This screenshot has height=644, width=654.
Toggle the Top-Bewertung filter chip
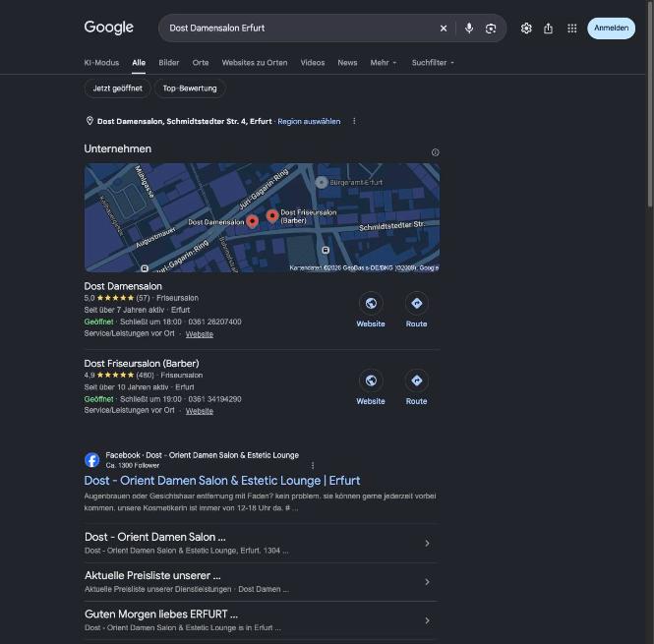click(190, 88)
